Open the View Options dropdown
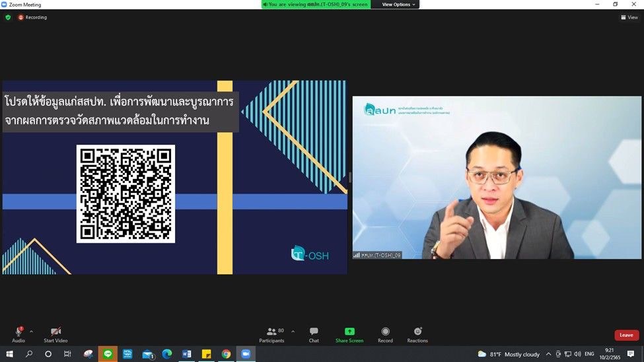The width and height of the screenshot is (644, 362). 398,5
